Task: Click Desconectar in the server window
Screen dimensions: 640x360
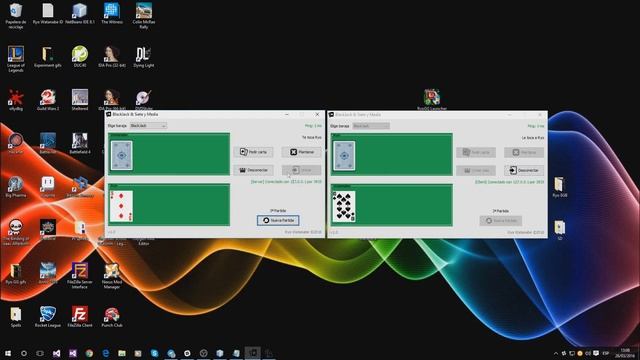Action: coord(253,170)
